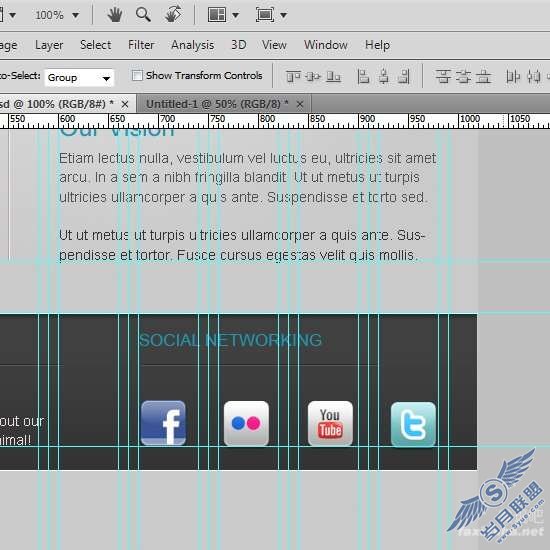Click the Facebook icon on canvas
The height and width of the screenshot is (550, 550).
coord(163,423)
